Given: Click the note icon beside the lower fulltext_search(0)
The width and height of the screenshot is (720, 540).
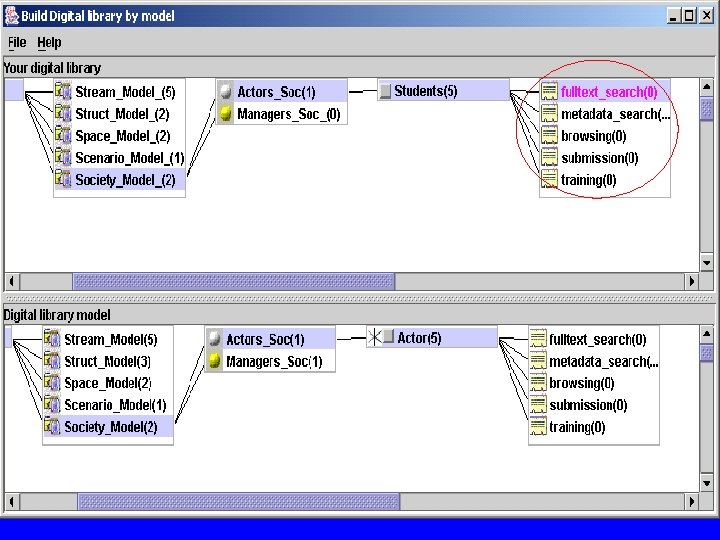Looking at the screenshot, I should point(538,339).
